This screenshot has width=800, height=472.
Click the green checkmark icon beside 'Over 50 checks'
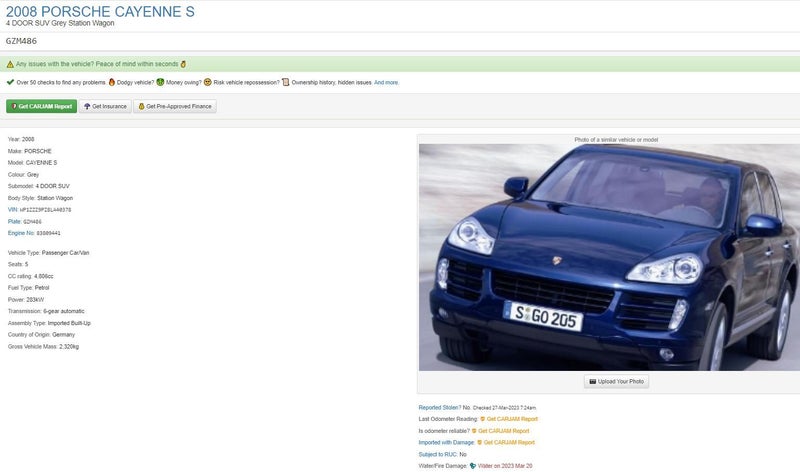point(10,82)
